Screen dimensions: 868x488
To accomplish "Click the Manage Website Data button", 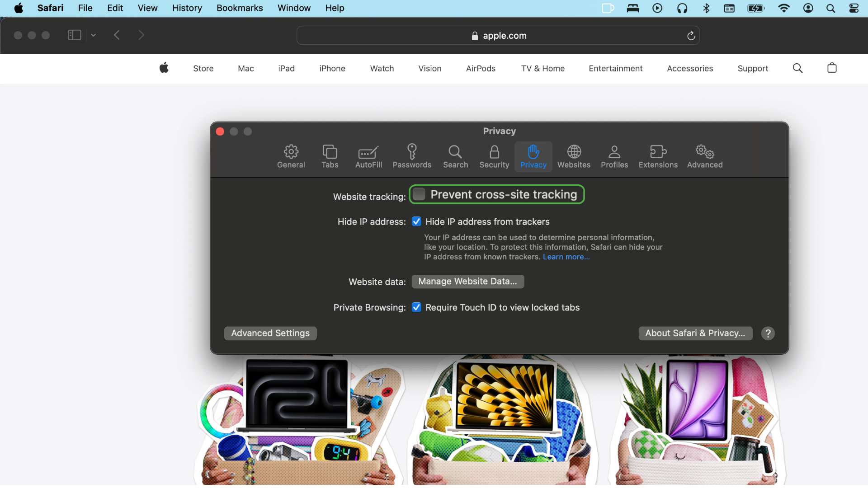I will point(468,282).
